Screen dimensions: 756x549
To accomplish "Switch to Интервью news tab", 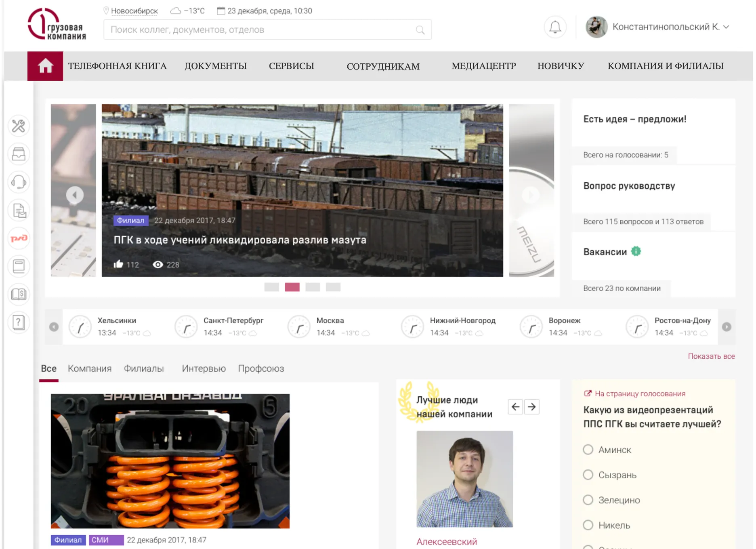I will point(204,368).
